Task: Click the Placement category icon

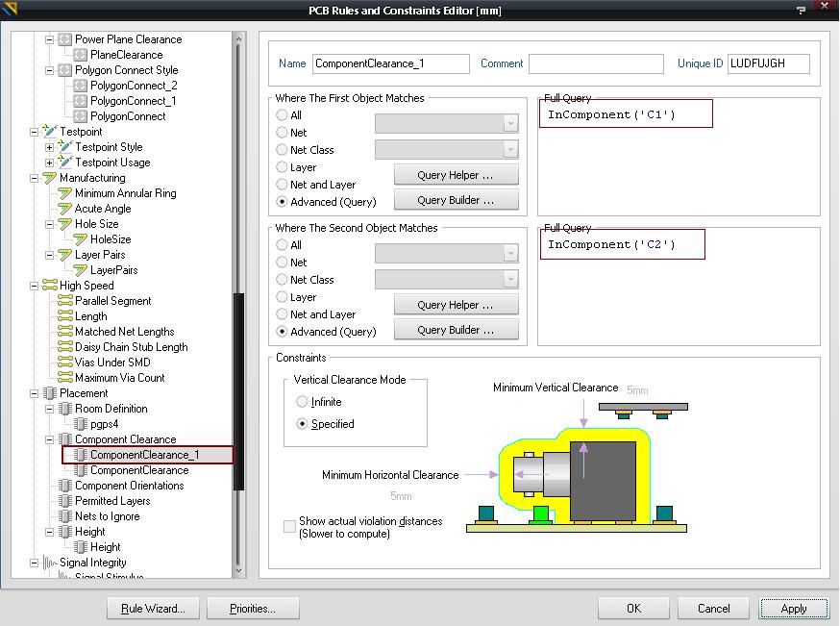Action: click(x=49, y=394)
